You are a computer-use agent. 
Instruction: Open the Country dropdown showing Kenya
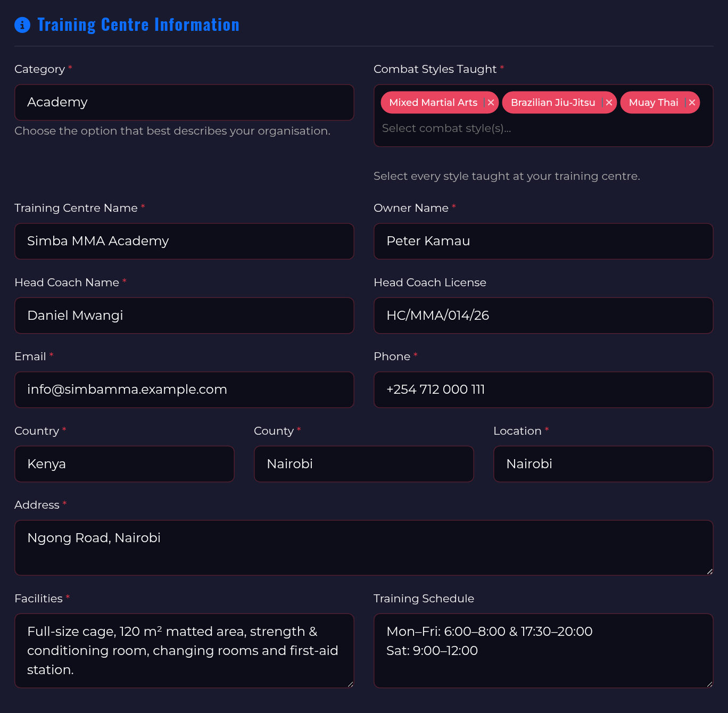coord(125,464)
